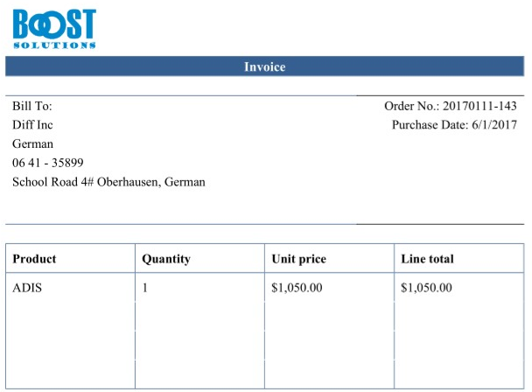Click the unit price $1,050.00 value
Screen dimensions: 532x392
297,288
